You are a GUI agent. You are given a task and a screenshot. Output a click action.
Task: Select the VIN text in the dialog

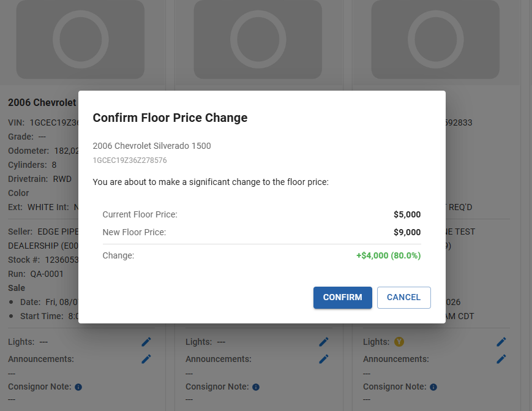click(x=130, y=160)
